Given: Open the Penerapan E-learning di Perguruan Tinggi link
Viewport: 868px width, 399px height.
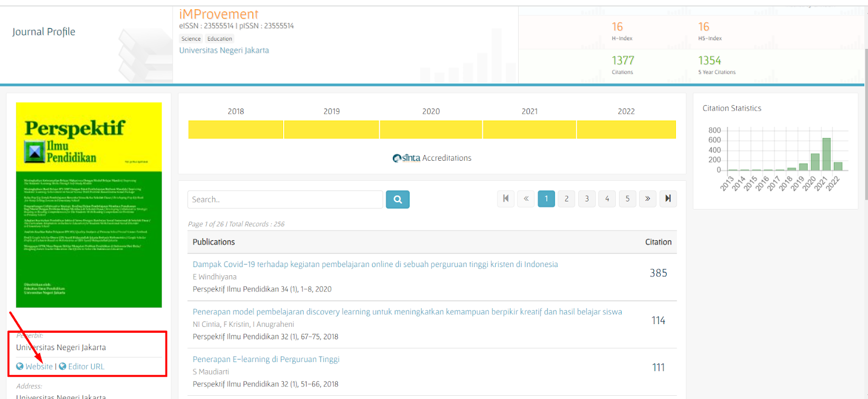Looking at the screenshot, I should pos(266,359).
